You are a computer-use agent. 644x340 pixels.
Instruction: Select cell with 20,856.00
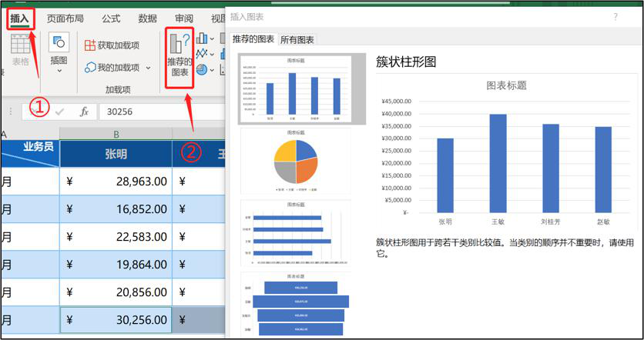click(116, 292)
